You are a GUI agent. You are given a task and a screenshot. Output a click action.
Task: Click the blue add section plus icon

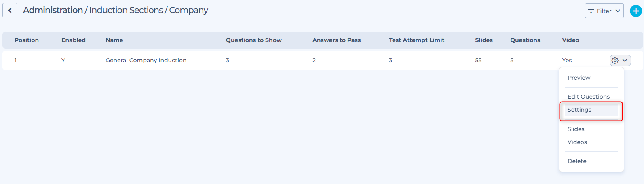coord(636,11)
